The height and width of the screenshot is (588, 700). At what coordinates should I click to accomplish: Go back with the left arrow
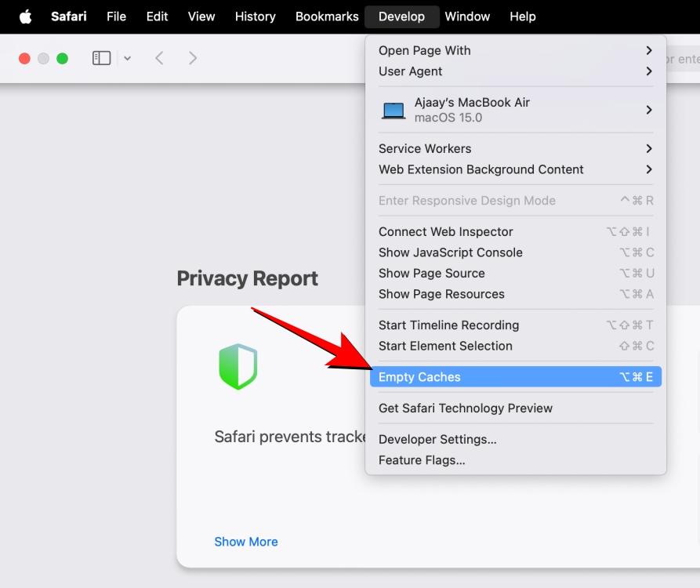point(159,58)
